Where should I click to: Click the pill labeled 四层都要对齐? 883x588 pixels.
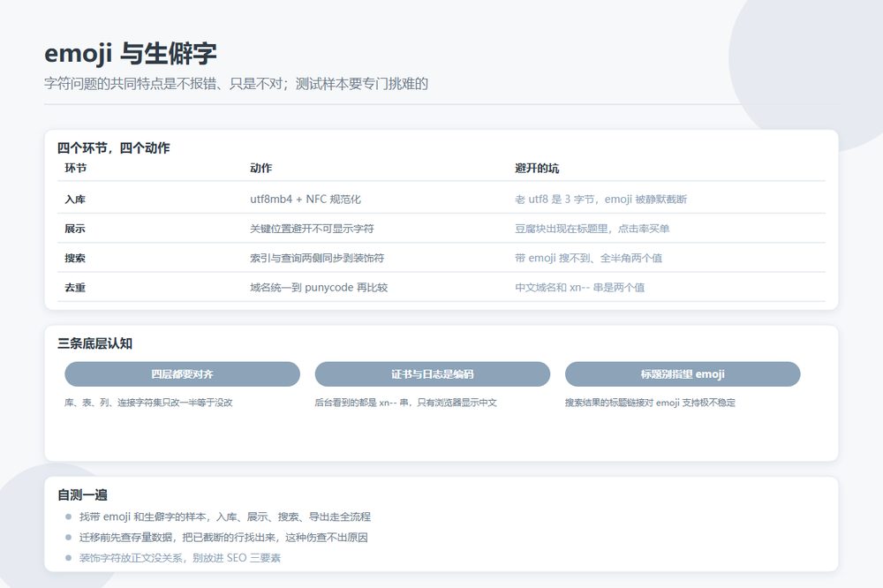pos(182,374)
